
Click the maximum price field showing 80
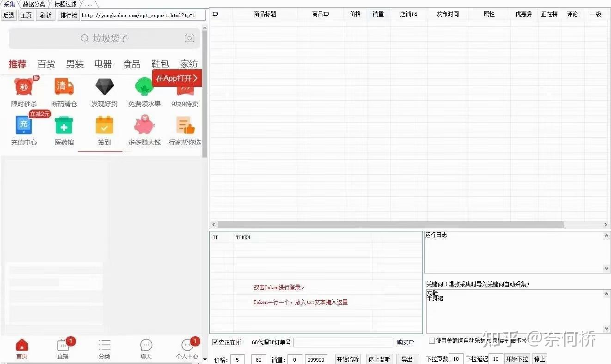click(x=258, y=359)
